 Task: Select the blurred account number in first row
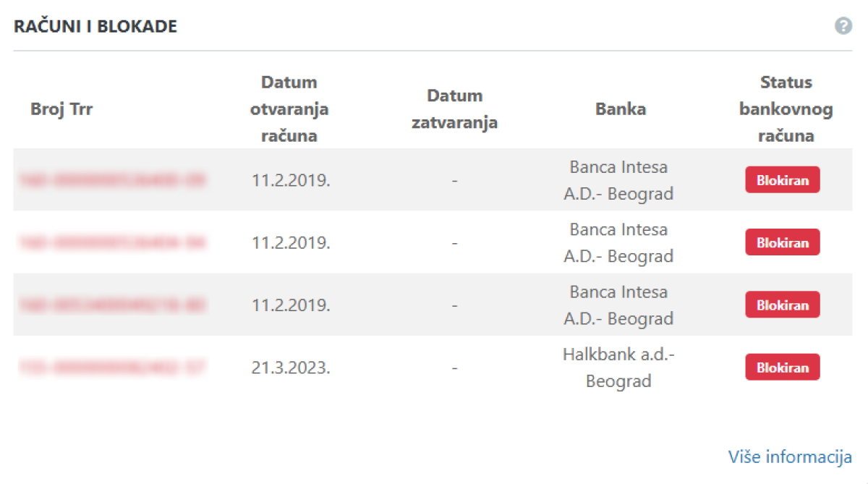[x=111, y=180]
